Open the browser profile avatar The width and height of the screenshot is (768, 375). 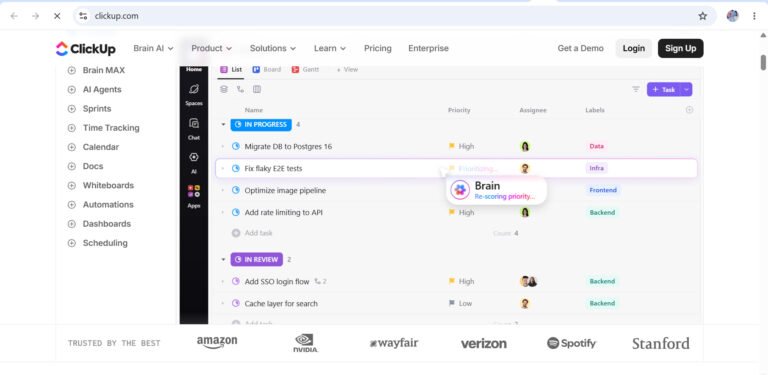[x=732, y=16]
